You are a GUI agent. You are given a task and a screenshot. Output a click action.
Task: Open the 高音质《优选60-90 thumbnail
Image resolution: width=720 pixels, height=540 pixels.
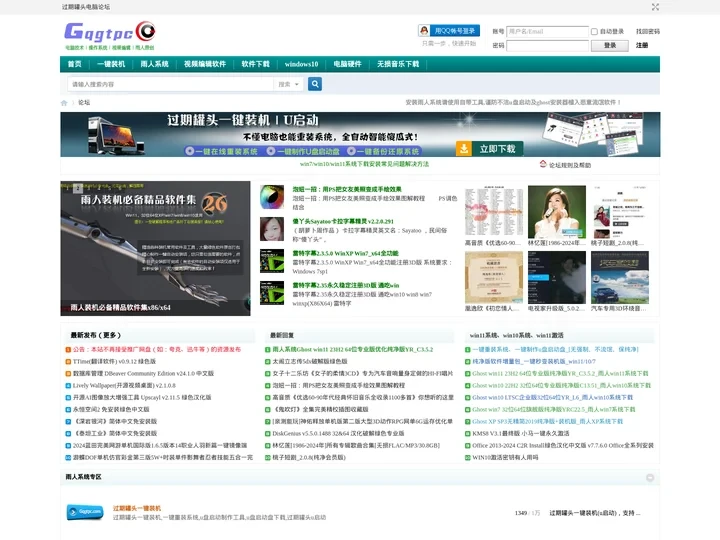tap(494, 211)
